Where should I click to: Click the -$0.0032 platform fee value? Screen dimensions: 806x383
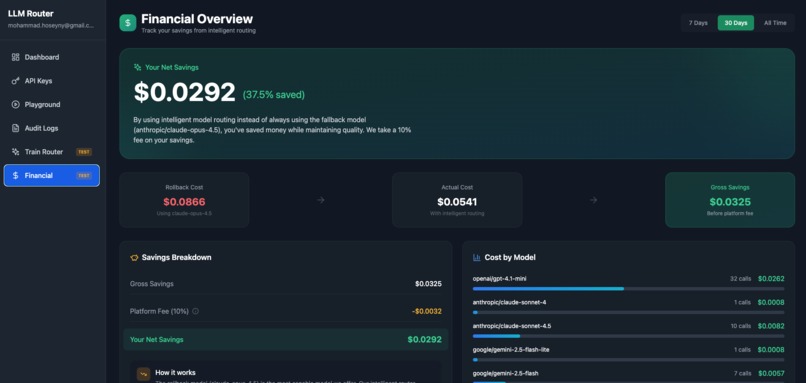point(427,311)
